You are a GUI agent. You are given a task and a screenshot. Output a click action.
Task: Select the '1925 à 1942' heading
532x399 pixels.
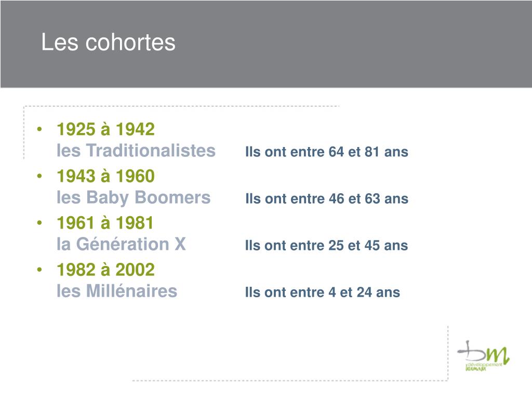click(105, 129)
